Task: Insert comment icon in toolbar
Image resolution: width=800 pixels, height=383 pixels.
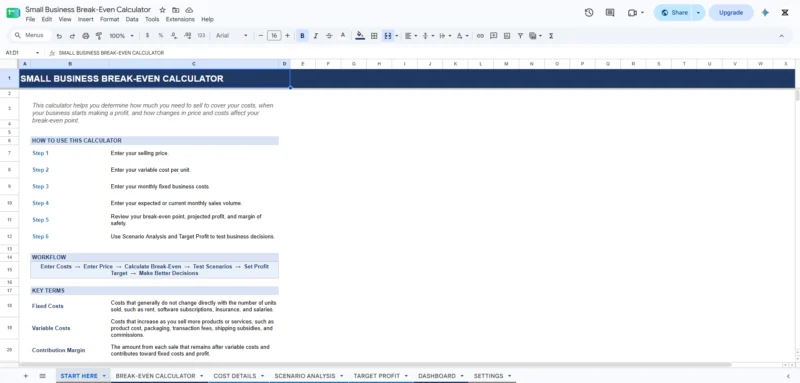Action: pos(493,36)
